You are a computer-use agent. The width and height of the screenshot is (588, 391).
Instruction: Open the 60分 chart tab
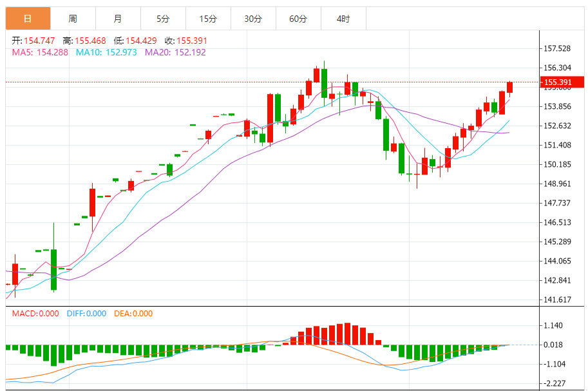(298, 19)
